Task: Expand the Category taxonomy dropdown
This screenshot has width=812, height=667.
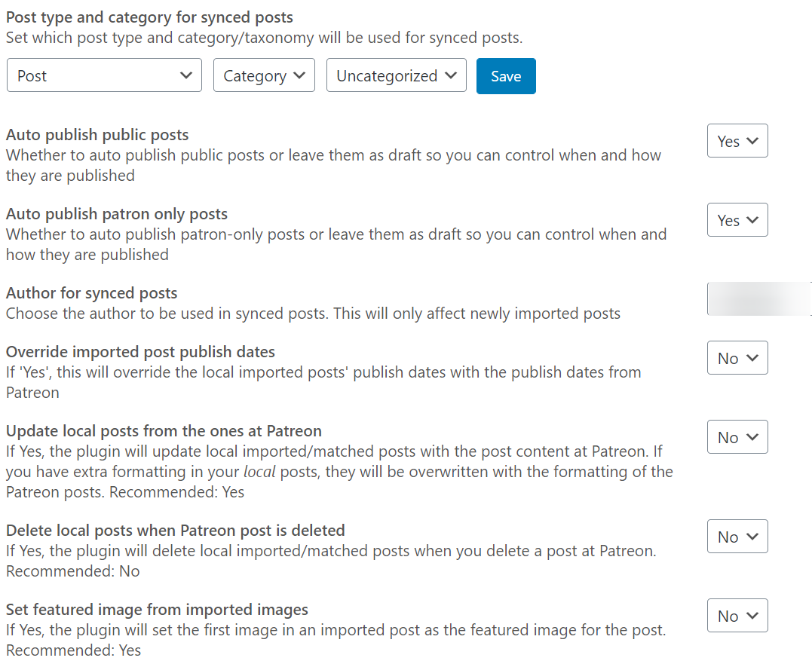Action: (264, 75)
